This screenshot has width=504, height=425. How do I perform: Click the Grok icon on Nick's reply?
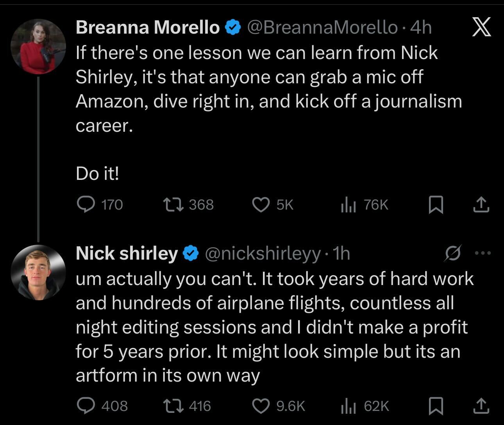pos(453,253)
